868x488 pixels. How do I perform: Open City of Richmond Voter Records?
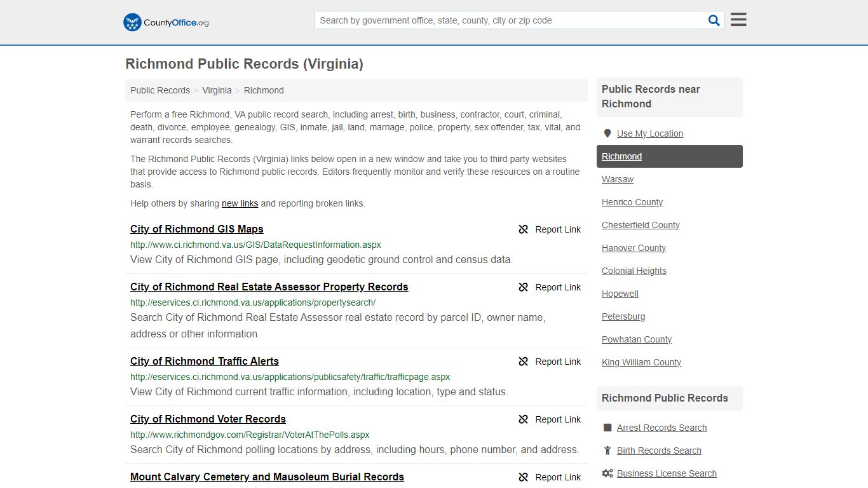208,419
